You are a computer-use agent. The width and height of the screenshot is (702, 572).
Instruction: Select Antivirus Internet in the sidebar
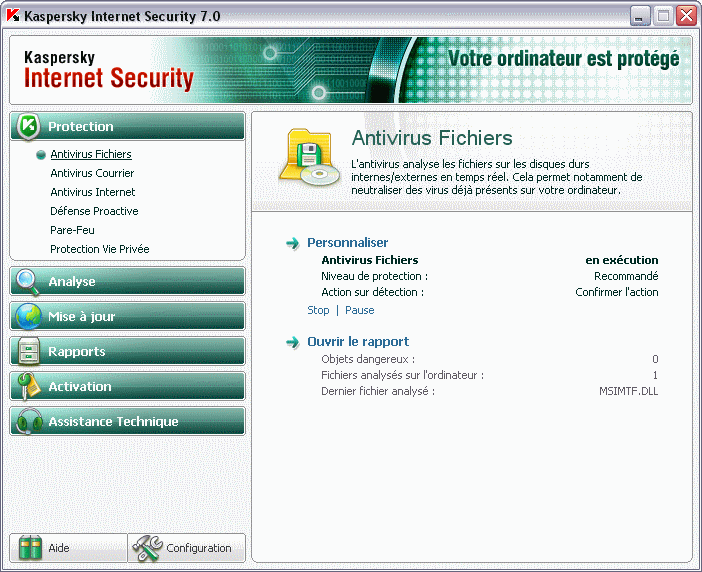(x=93, y=192)
